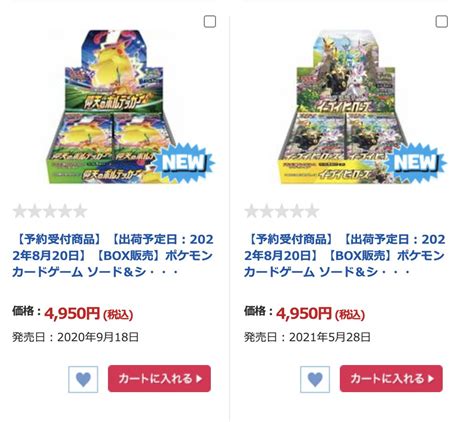
Task: Open the product title link released 2020年9月18日
Action: pos(113,256)
